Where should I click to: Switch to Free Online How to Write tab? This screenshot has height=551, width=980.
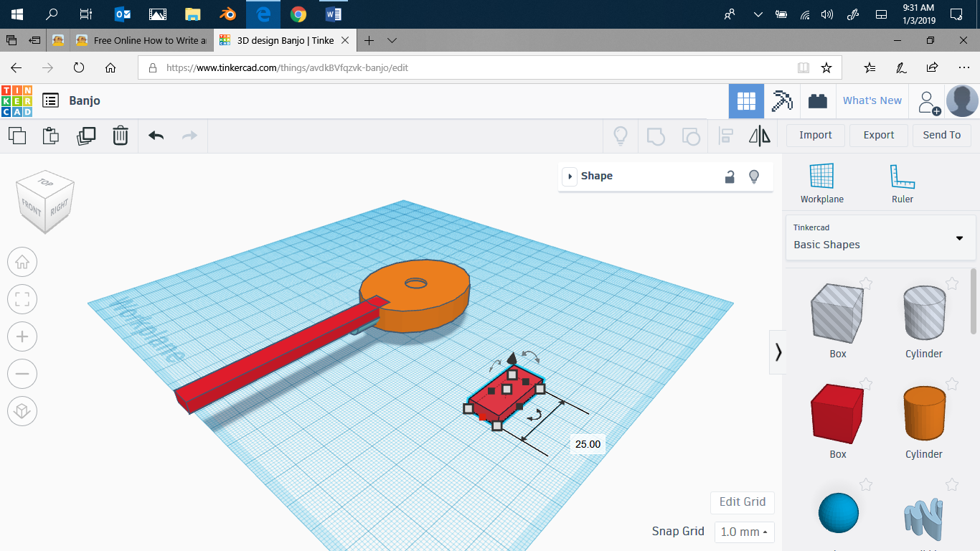coord(140,40)
